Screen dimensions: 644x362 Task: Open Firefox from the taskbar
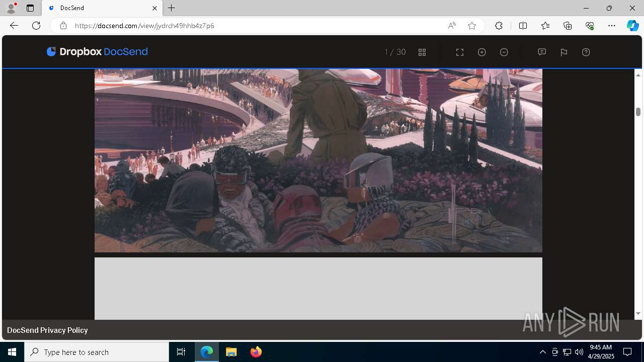(256, 352)
